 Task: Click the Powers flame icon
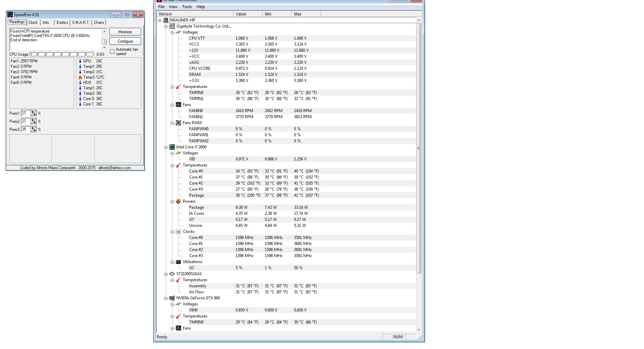[x=178, y=201]
